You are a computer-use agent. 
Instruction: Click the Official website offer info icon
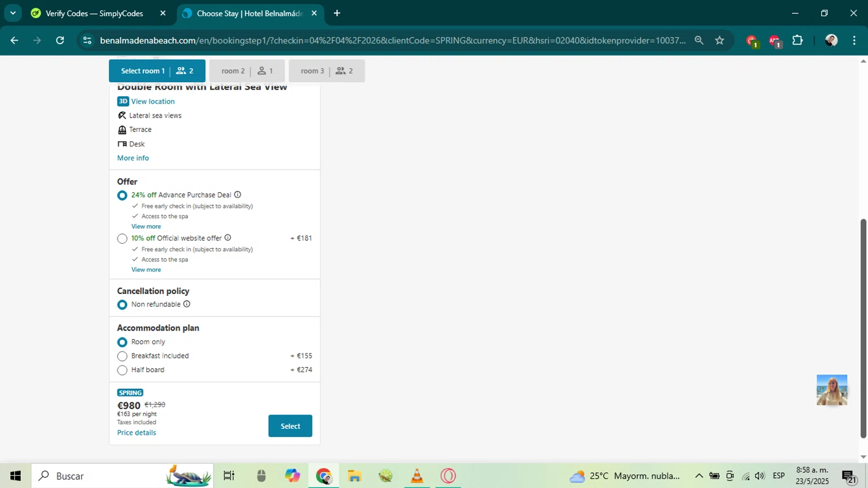228,238
